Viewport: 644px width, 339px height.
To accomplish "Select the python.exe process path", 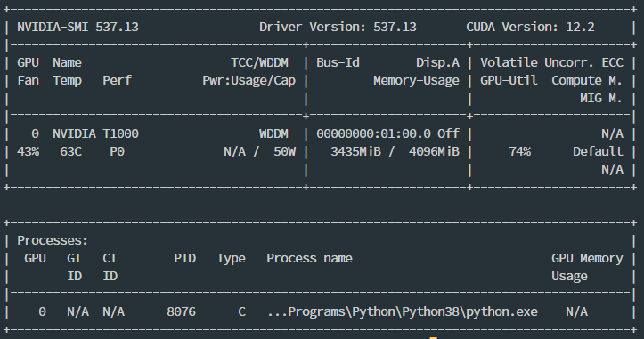I will point(402,312).
